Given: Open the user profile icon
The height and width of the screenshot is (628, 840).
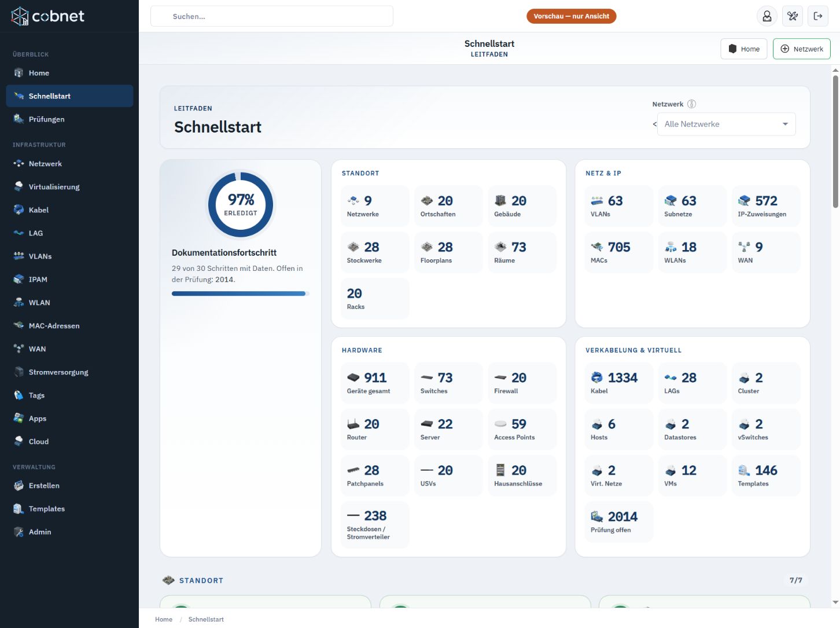Looking at the screenshot, I should pyautogui.click(x=767, y=16).
